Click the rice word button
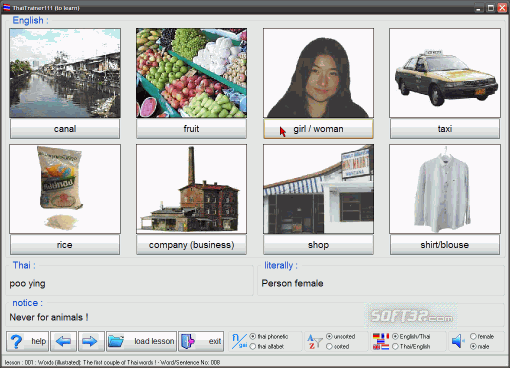The image size is (510, 368). point(65,245)
